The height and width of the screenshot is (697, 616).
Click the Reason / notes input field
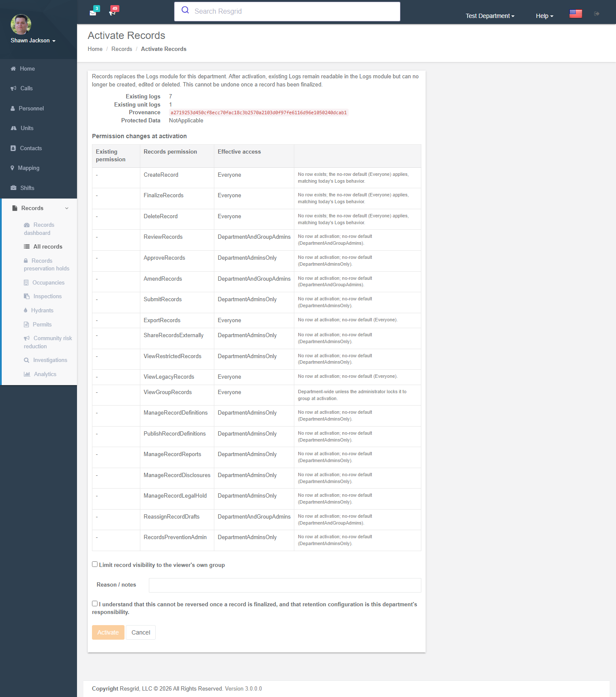(x=285, y=585)
